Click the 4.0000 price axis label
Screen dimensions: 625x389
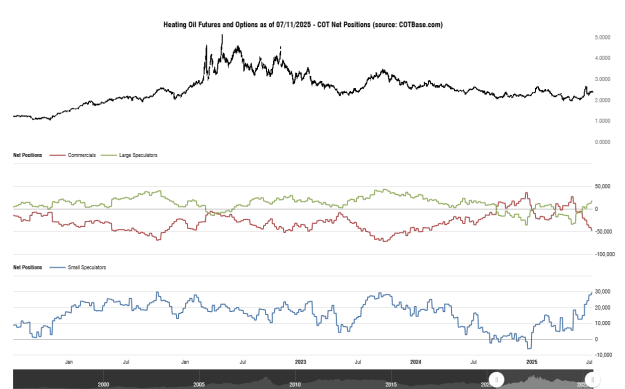tap(602, 58)
